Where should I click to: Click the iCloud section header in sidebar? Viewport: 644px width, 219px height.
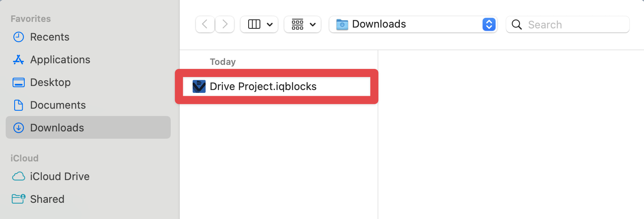pyautogui.click(x=24, y=158)
